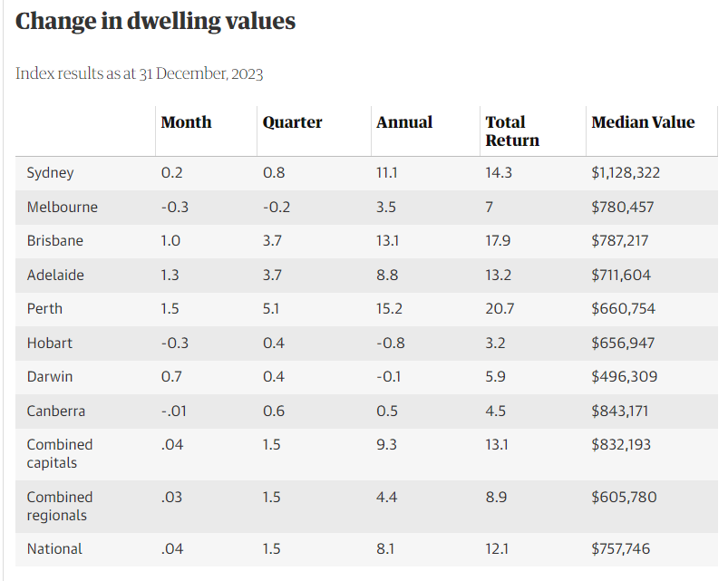Select the Sydney row label
This screenshot has width=728, height=581.
(x=50, y=173)
